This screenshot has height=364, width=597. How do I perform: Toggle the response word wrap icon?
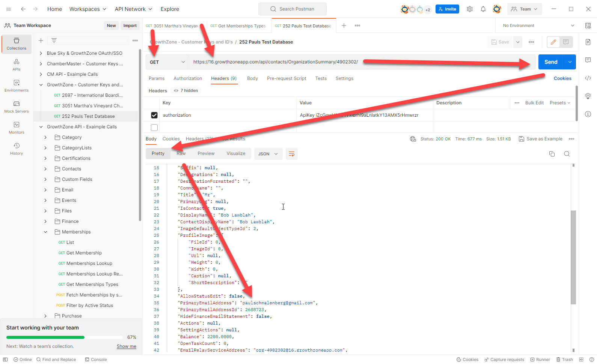[x=292, y=154]
